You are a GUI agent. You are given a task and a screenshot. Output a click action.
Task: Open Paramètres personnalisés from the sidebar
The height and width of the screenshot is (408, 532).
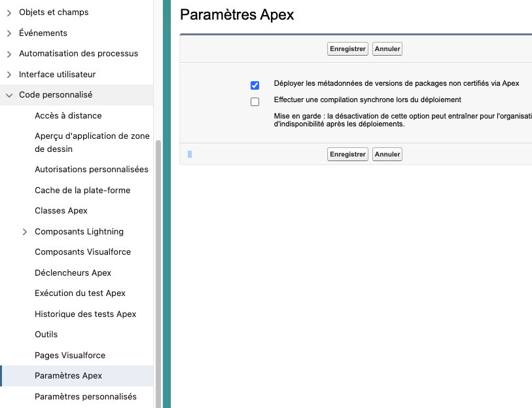[x=86, y=396]
